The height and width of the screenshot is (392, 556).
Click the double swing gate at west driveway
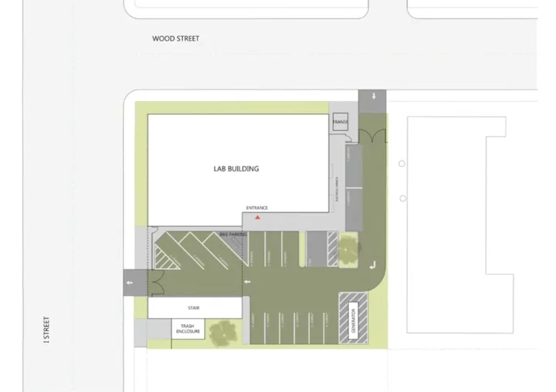click(155, 282)
